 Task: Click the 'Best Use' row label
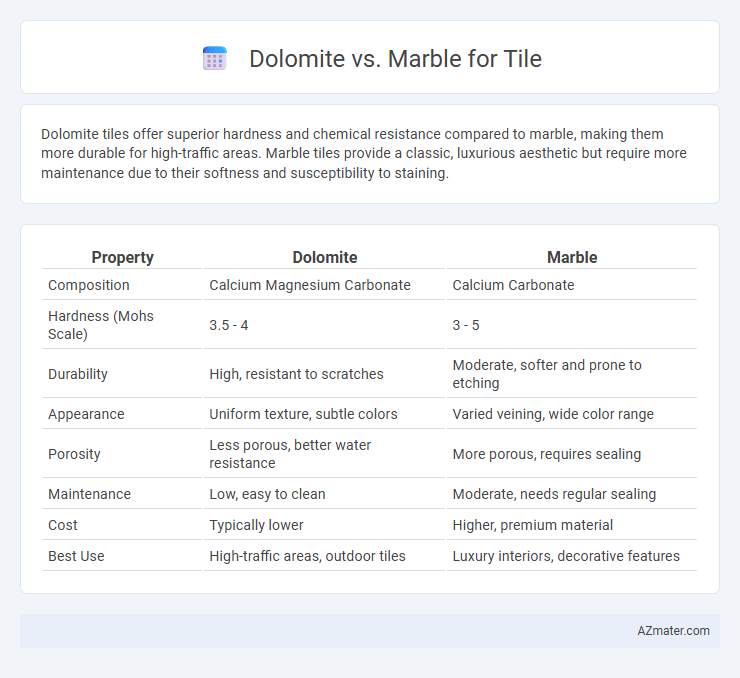76,556
